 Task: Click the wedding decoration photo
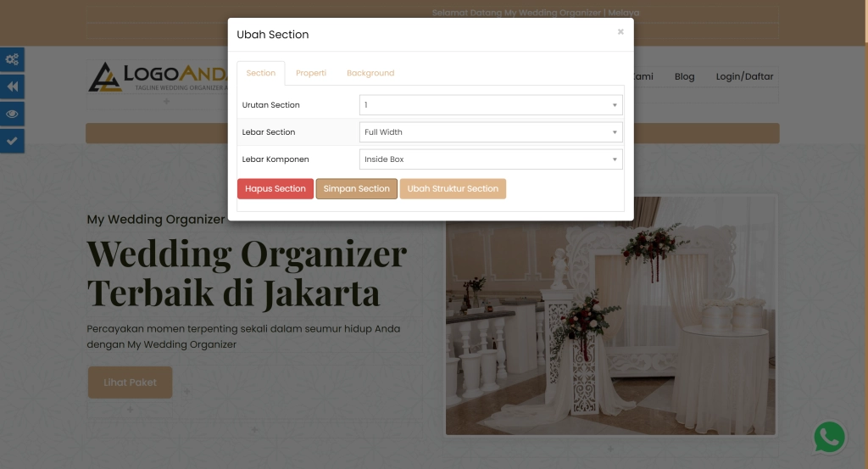610,315
